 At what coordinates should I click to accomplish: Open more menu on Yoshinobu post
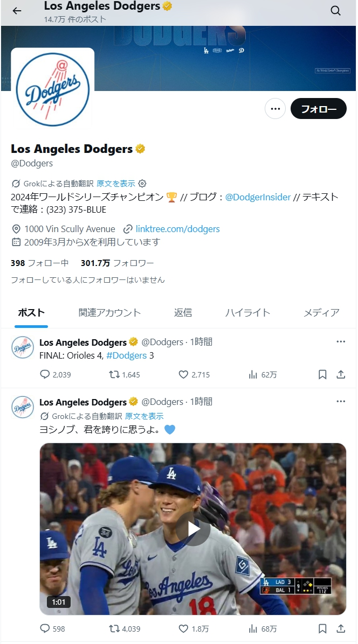pos(341,401)
